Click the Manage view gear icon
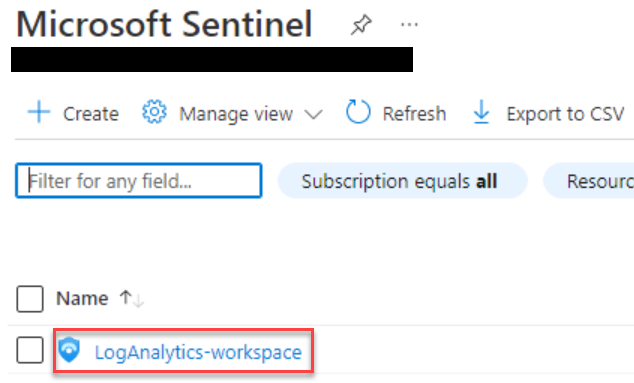Screen dimensions: 634x383 coord(154,112)
